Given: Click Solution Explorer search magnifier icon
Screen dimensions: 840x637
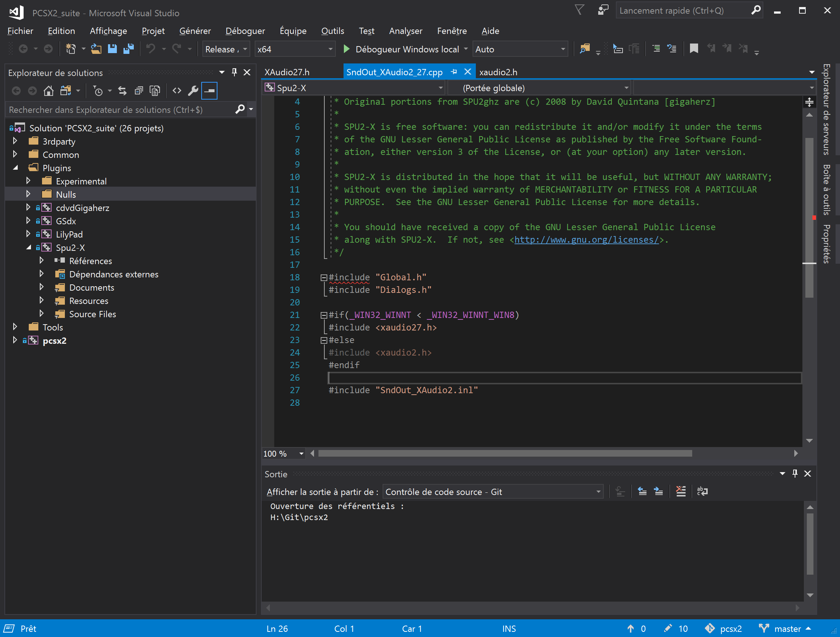Looking at the screenshot, I should [x=240, y=110].
